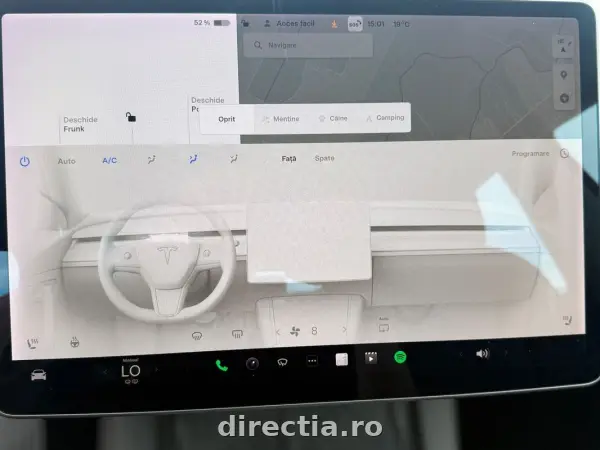The height and width of the screenshot is (450, 600).
Task: Tap the map orientation compass button
Action: click(563, 46)
